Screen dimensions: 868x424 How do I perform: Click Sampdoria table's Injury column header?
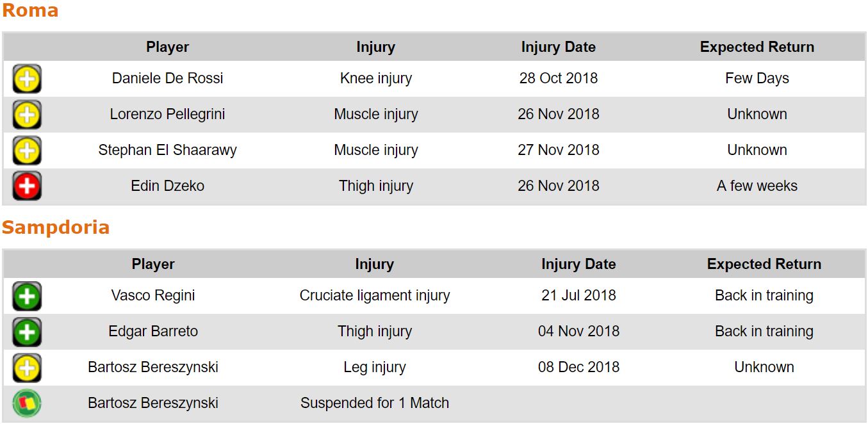pyautogui.click(x=375, y=264)
